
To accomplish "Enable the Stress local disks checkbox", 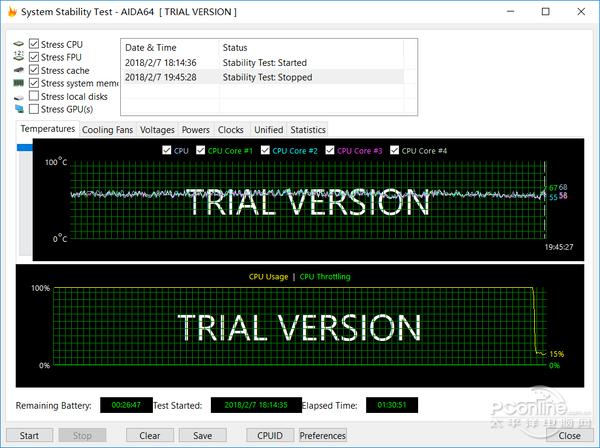I will 34,96.
